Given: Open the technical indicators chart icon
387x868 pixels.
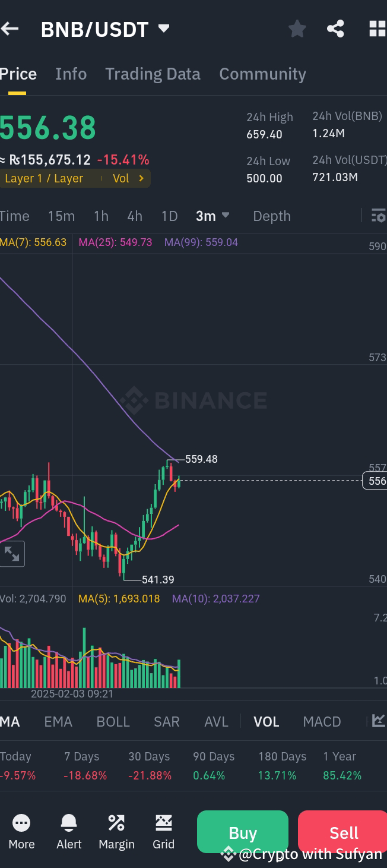Looking at the screenshot, I should tap(379, 721).
